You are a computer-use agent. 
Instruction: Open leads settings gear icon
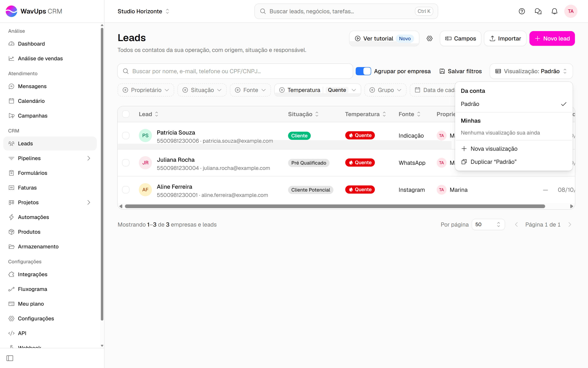point(429,38)
